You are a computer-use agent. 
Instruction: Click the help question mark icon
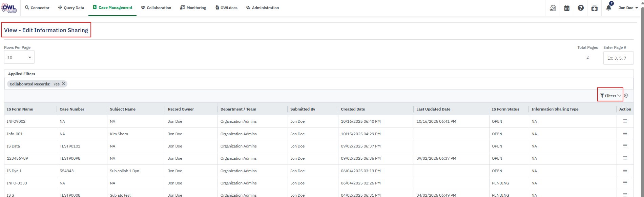coord(581,8)
